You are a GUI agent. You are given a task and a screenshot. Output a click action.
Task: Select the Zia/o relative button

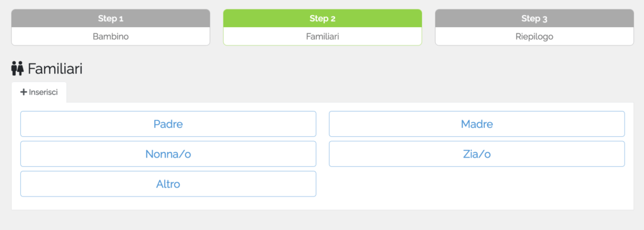click(477, 154)
